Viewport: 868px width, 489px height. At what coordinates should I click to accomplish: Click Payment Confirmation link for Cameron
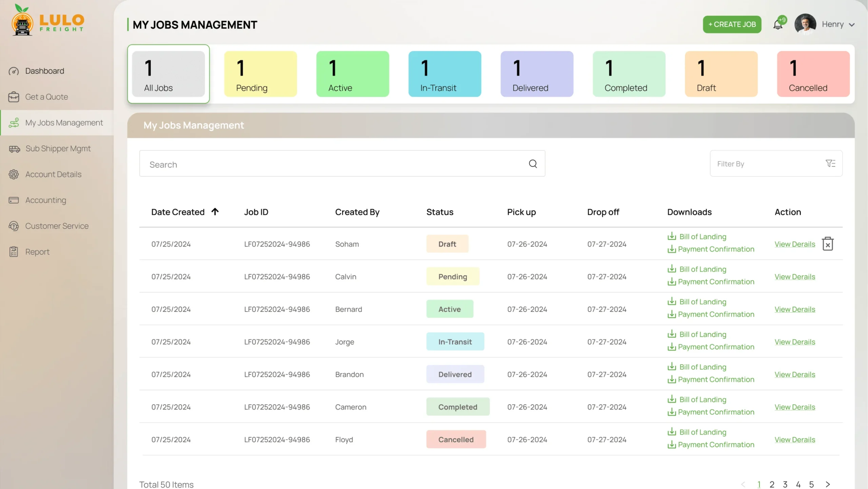(716, 412)
